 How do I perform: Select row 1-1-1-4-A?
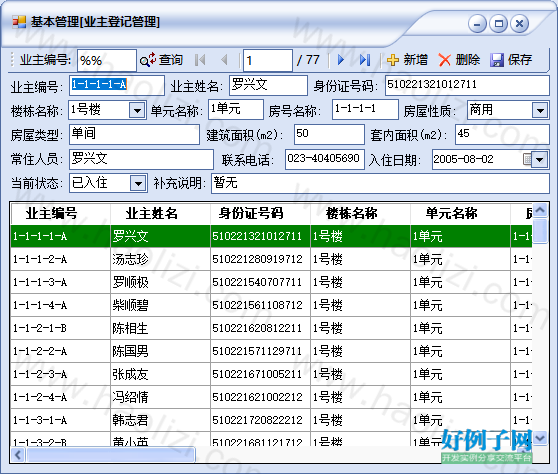(x=271, y=305)
